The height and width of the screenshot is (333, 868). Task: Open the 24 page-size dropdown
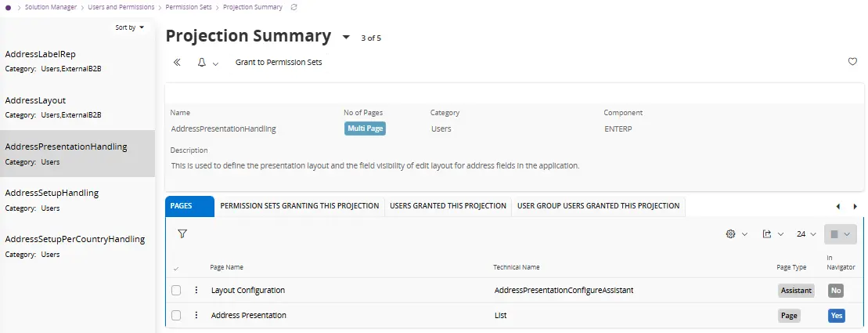805,234
